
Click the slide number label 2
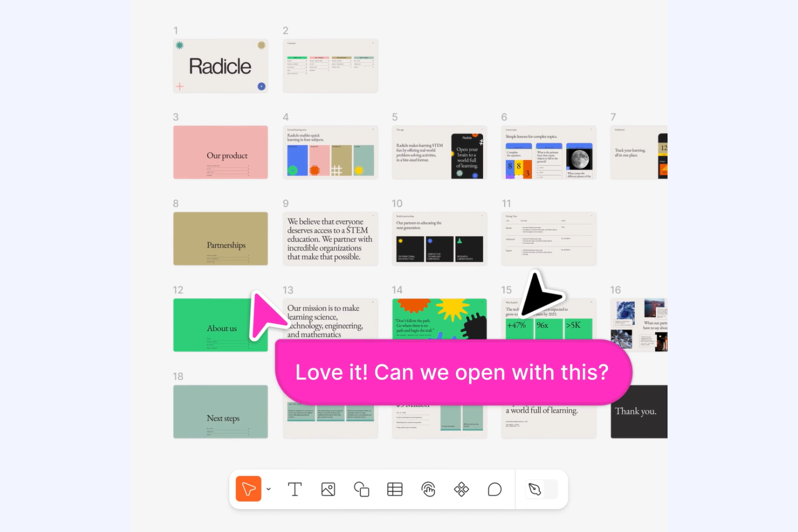coord(286,31)
